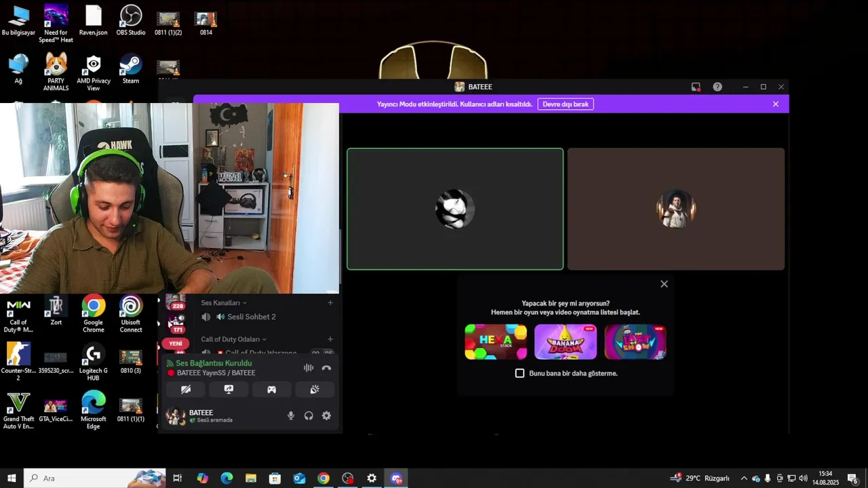Viewport: 868px width, 488px height.
Task: Open the 29°C Rüzgarlı weather widget
Action: coord(700,478)
